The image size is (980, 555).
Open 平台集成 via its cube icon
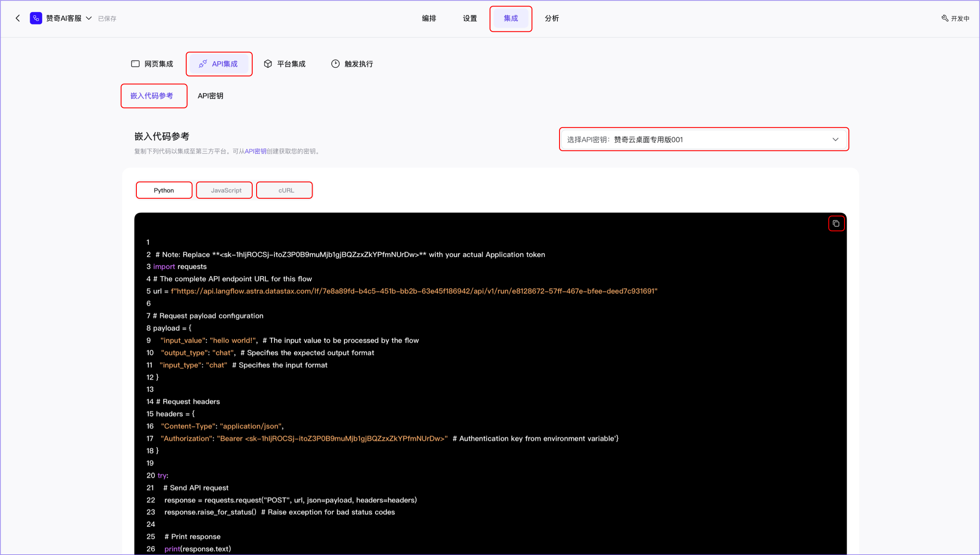268,64
